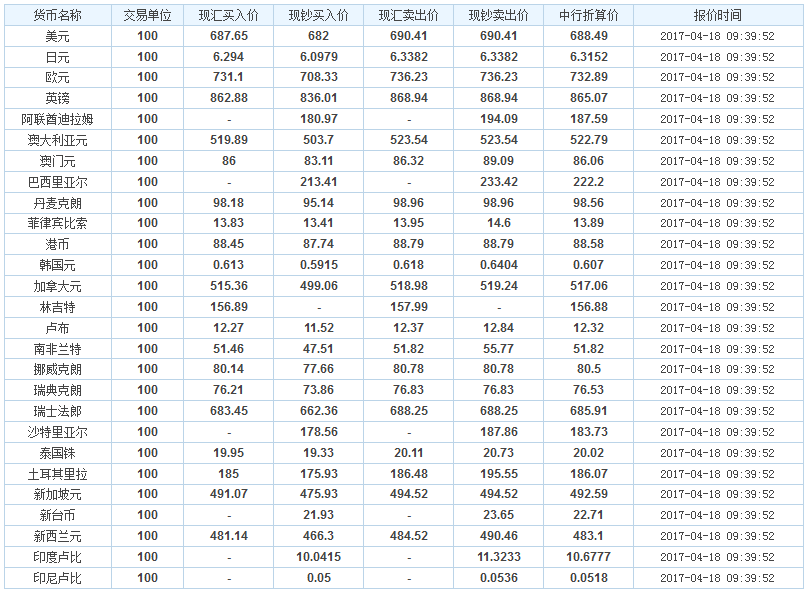
Task: Select the 印尼卢比 currency name cell
Action: [58, 578]
